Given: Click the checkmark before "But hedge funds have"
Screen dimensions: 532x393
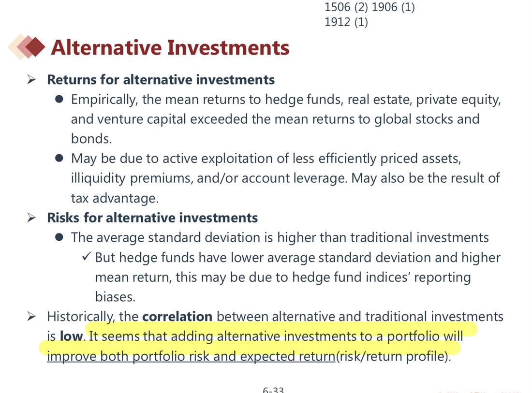Looking at the screenshot, I should 87,256.
